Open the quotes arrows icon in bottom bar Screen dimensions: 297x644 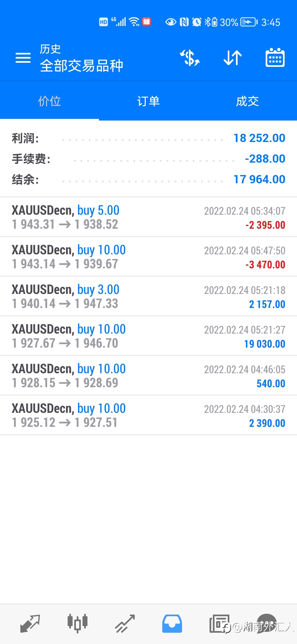coord(30,624)
